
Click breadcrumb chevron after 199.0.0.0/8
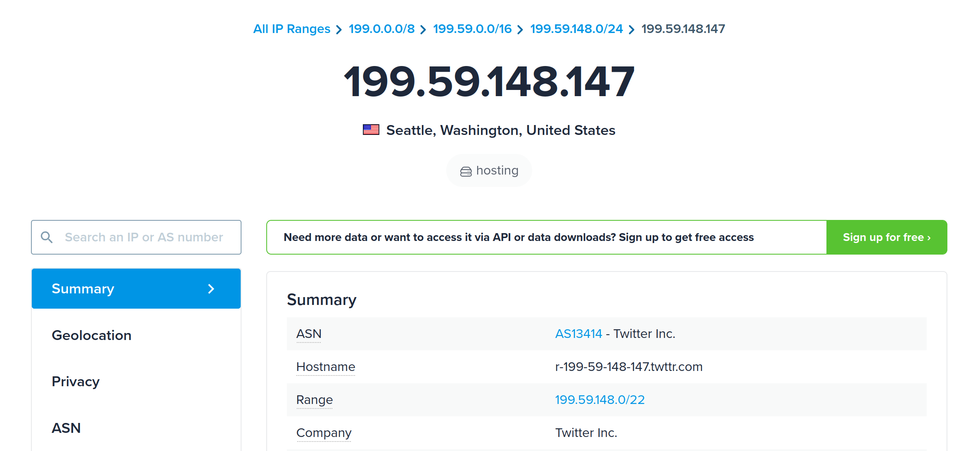[x=423, y=30]
